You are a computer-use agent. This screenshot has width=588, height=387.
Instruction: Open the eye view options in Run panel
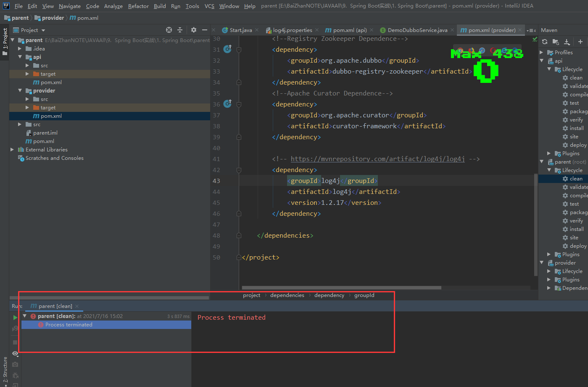click(x=15, y=353)
